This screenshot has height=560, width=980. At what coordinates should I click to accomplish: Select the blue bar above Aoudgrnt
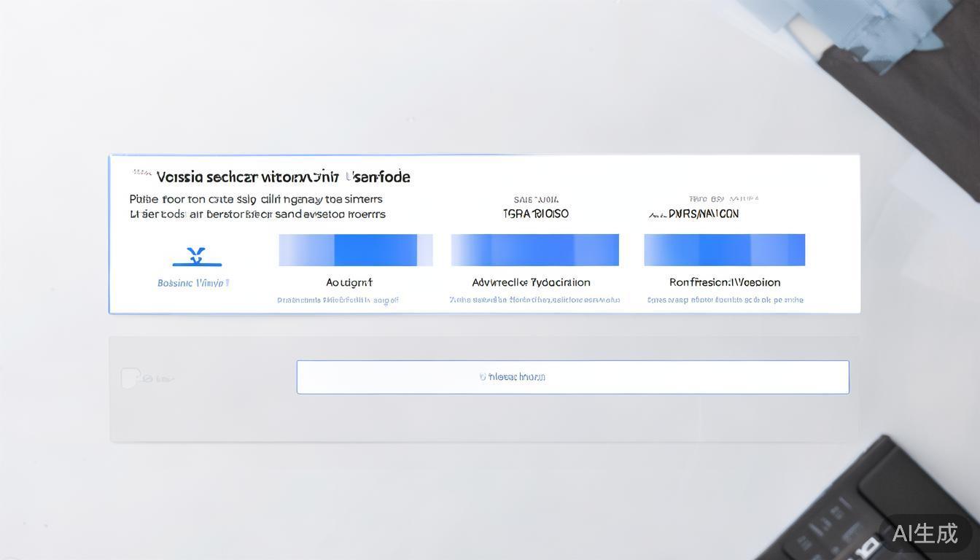pyautogui.click(x=355, y=250)
